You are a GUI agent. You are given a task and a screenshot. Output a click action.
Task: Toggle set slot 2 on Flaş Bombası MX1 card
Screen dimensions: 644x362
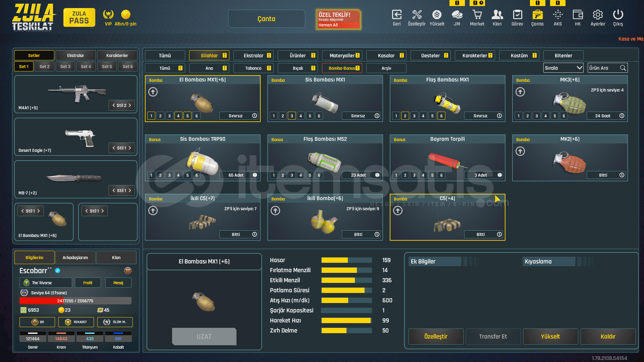[405, 116]
